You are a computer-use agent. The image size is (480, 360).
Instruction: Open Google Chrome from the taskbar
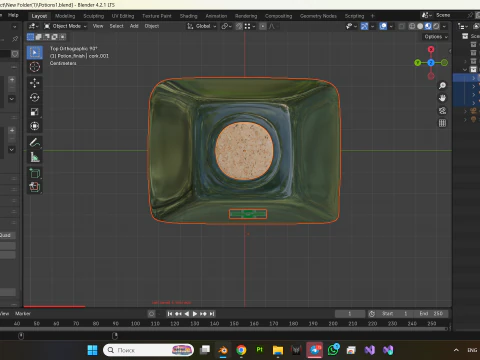click(241, 350)
